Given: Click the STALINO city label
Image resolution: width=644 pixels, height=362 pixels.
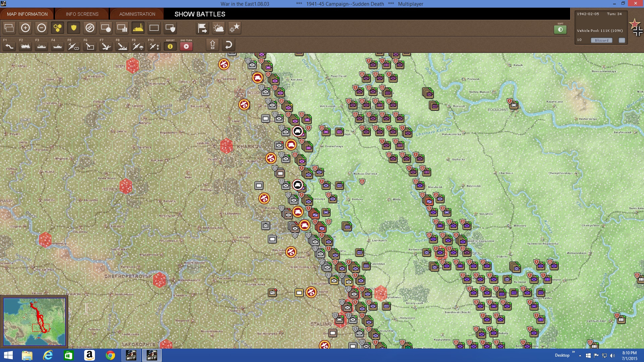Looking at the screenshot, I should point(321,324).
